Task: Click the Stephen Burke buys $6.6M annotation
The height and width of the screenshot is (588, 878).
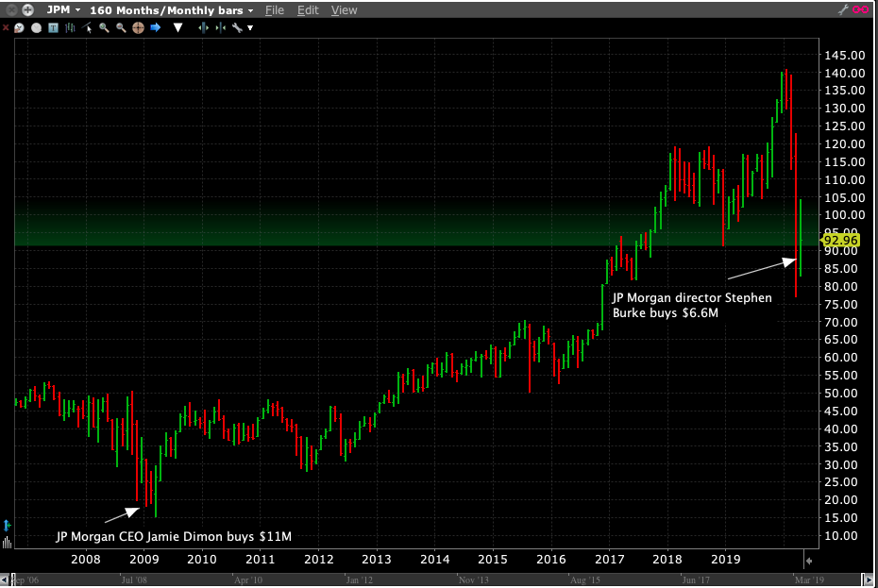Action: point(692,305)
